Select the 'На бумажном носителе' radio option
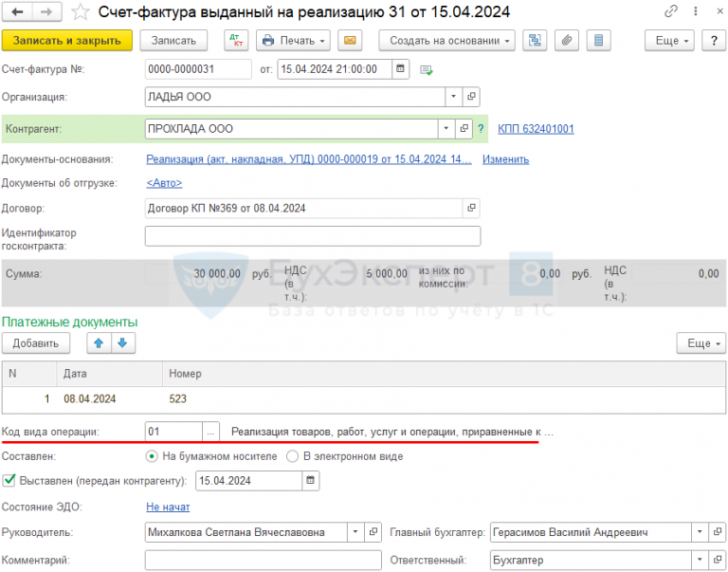The height and width of the screenshot is (572, 728). coord(153,456)
